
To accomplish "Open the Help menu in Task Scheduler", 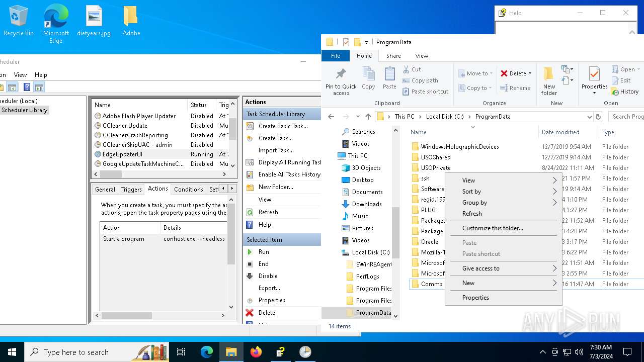I will tap(41, 75).
